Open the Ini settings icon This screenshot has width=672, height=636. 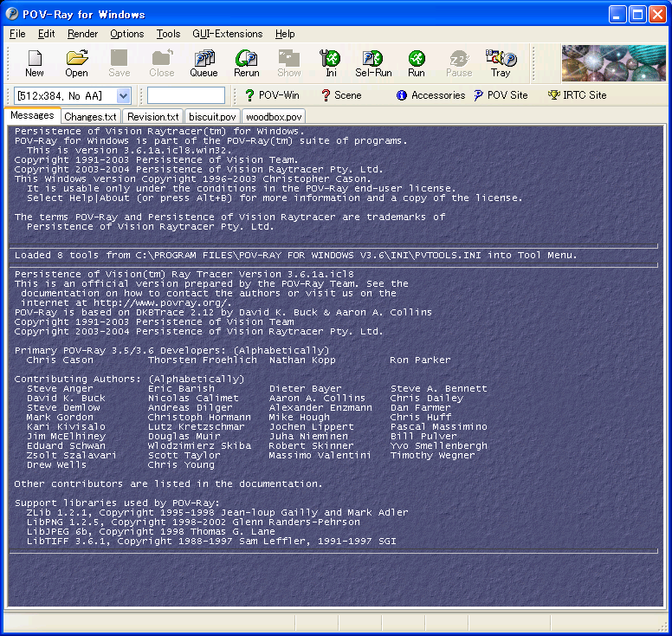pos(331,63)
